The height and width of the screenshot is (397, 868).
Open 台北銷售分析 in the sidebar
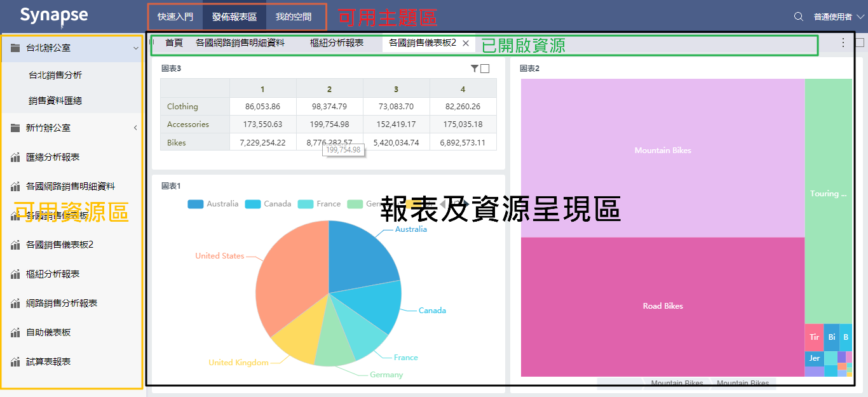[55, 75]
